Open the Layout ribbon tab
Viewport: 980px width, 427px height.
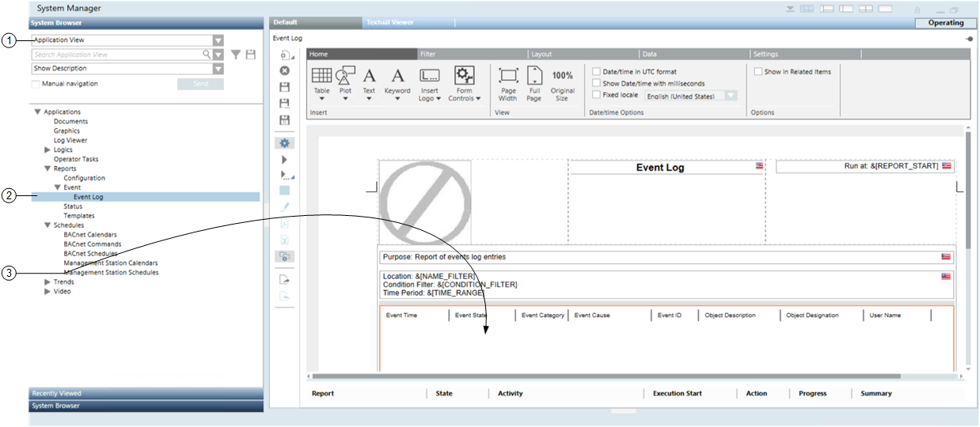[x=541, y=55]
